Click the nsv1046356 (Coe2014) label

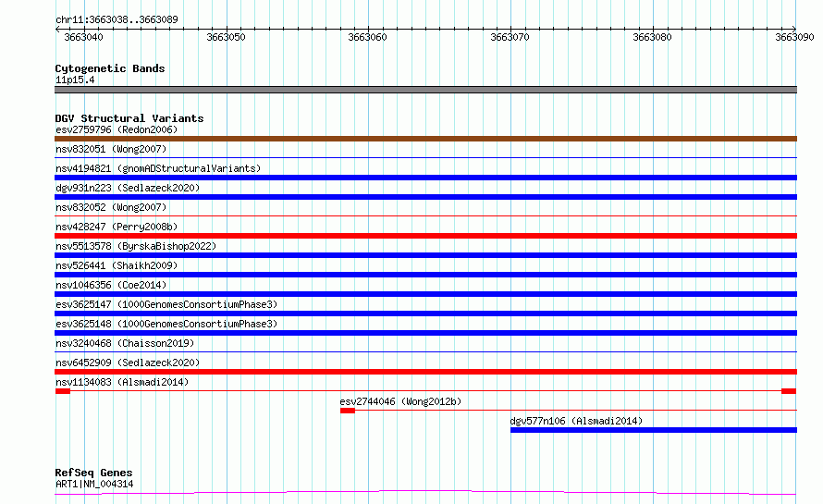click(111, 285)
